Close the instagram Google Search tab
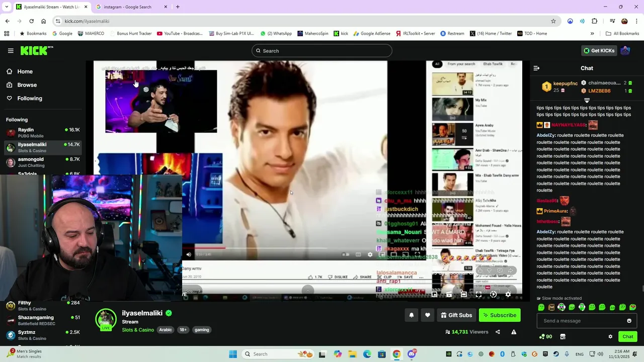Image resolution: width=644 pixels, height=362 pixels. pos(166,7)
